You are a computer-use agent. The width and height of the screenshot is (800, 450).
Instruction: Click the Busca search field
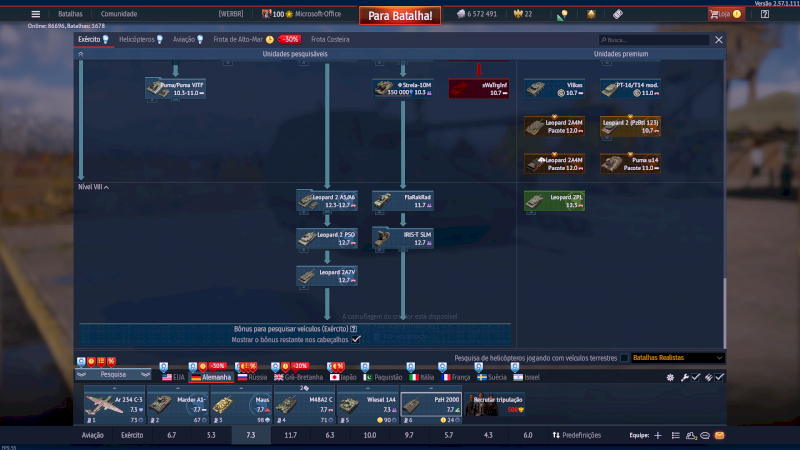(x=654, y=40)
